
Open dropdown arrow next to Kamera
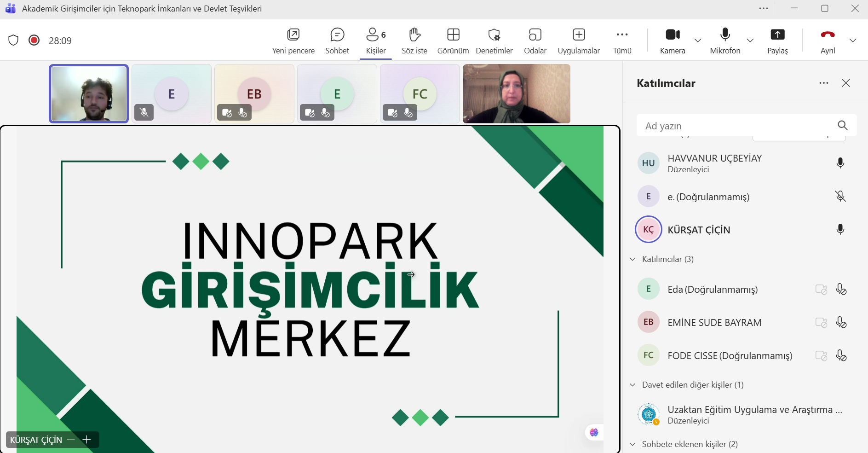pyautogui.click(x=698, y=41)
